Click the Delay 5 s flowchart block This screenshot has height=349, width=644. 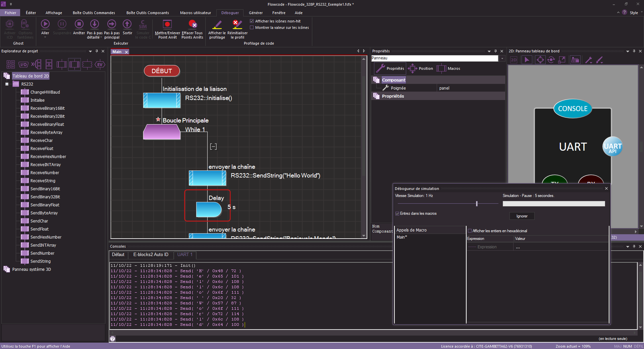click(209, 209)
